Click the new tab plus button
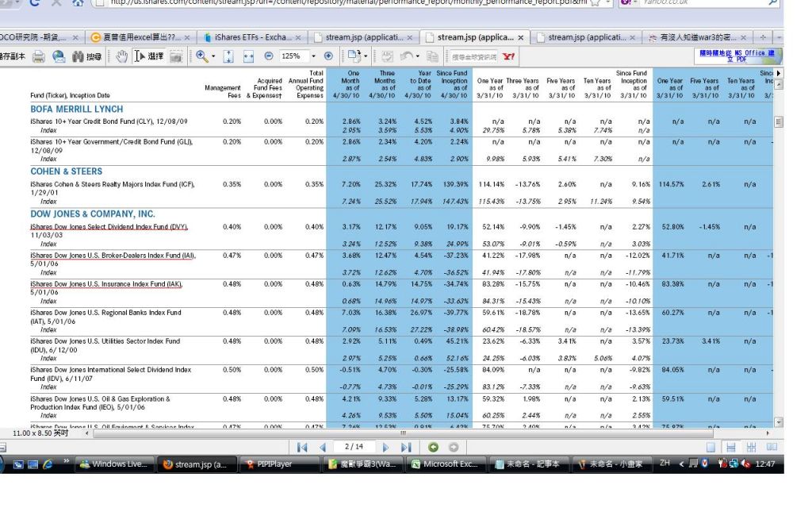This screenshot has width=812, height=508. click(763, 37)
